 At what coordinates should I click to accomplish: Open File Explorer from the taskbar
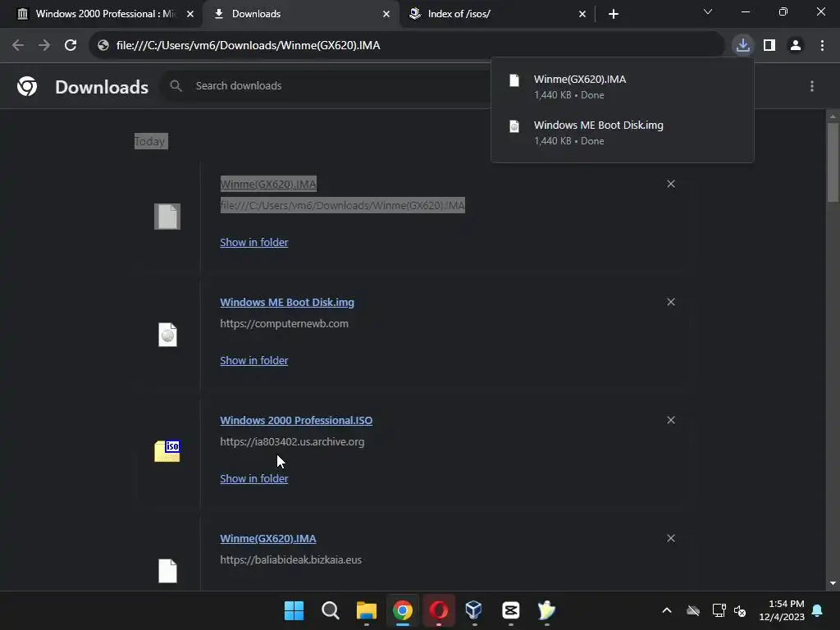367,610
